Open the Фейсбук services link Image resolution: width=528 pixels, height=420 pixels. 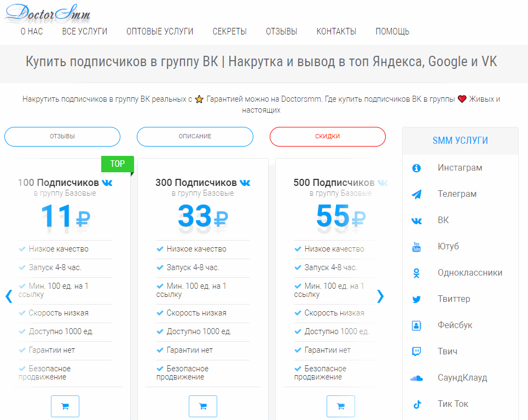(x=455, y=325)
